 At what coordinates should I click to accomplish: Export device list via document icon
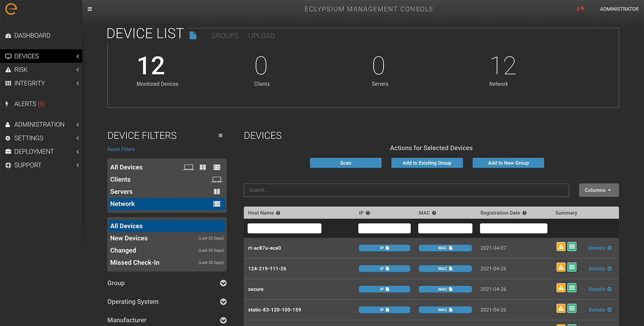(193, 35)
